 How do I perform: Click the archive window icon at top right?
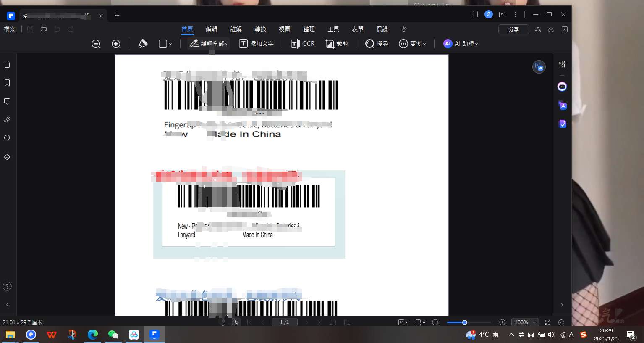click(x=565, y=29)
